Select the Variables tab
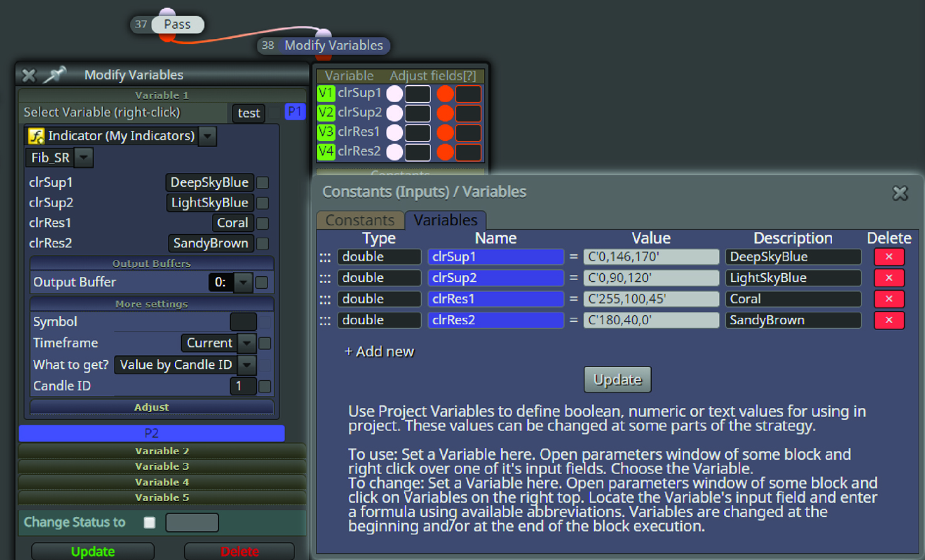Screen dimensions: 925x560 click(x=446, y=220)
